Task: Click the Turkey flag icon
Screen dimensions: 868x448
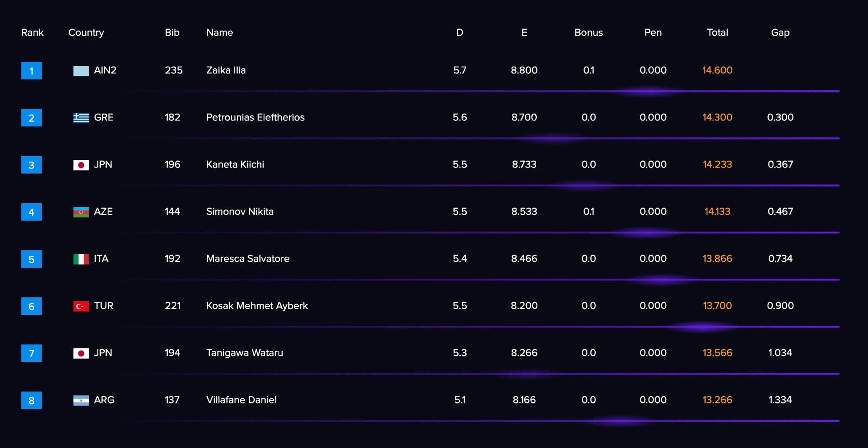Action: 81,306
